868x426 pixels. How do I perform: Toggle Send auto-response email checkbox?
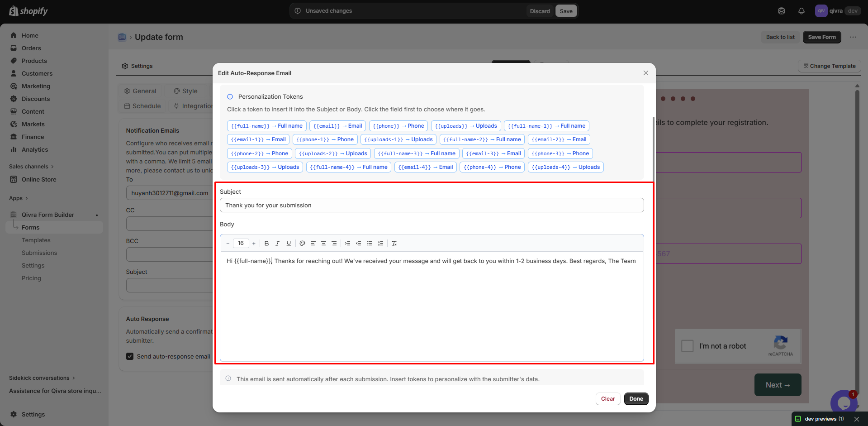130,356
